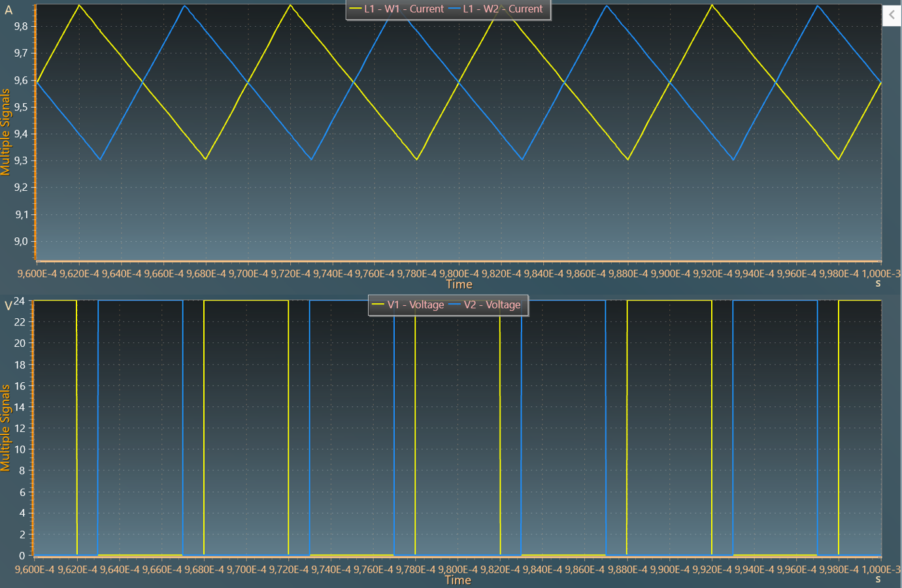The image size is (902, 588).
Task: Click the 9,800E-4 tick on the upper time axis
Action: [459, 274]
